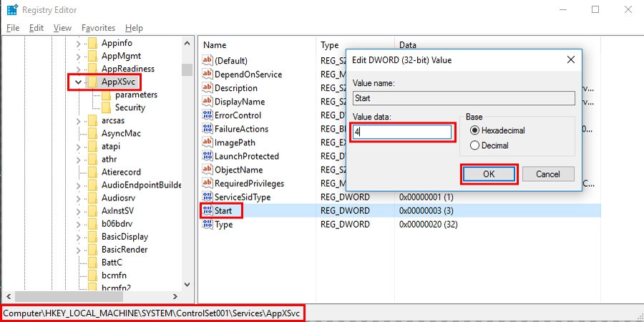The image size is (644, 322).
Task: Select the BasicRender tree item
Action: point(124,249)
